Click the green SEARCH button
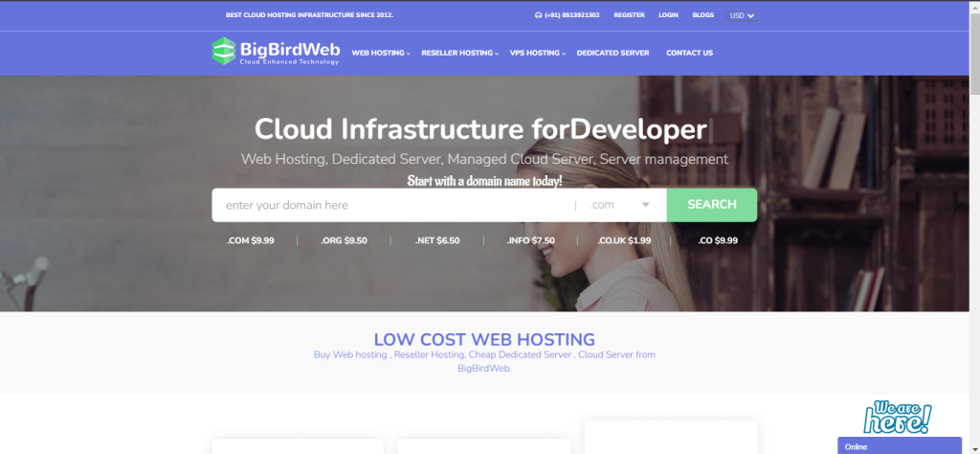980x454 pixels. point(712,205)
